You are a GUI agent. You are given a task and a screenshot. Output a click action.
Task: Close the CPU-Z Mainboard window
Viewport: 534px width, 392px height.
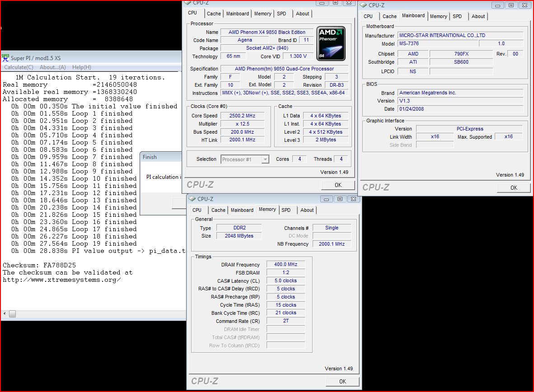(x=525, y=5)
